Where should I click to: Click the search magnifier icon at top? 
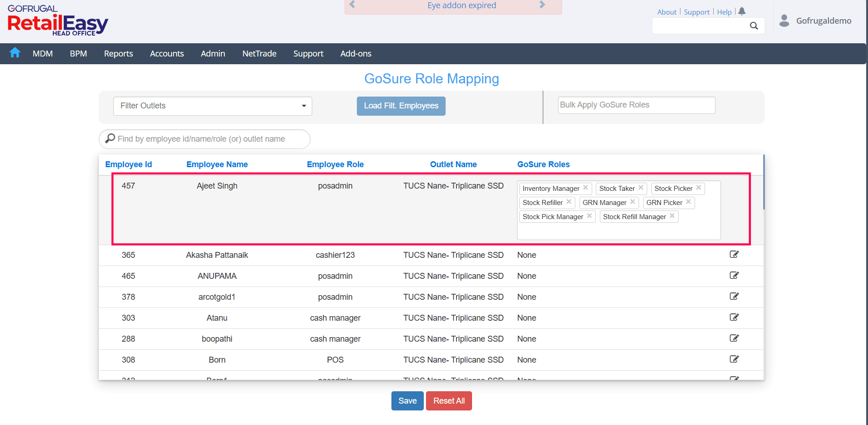(754, 26)
